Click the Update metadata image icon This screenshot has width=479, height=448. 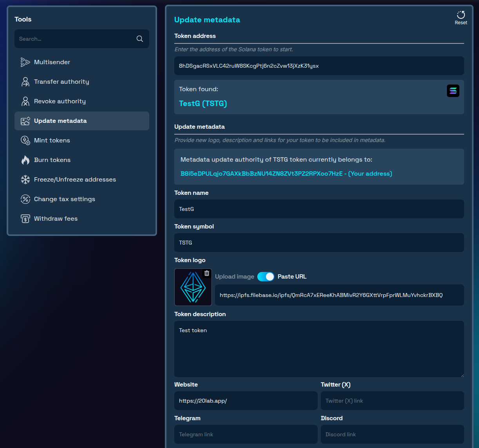tap(25, 121)
